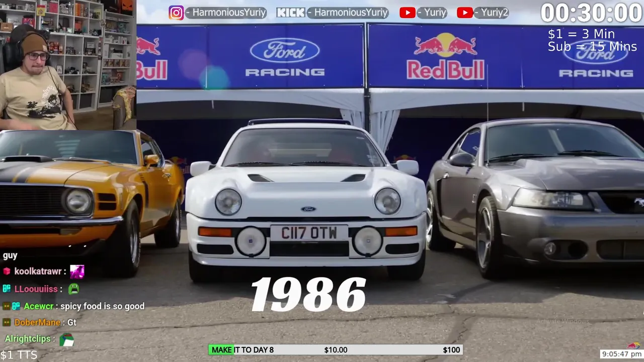Click the small Red Bull logo near clock

coord(633,345)
